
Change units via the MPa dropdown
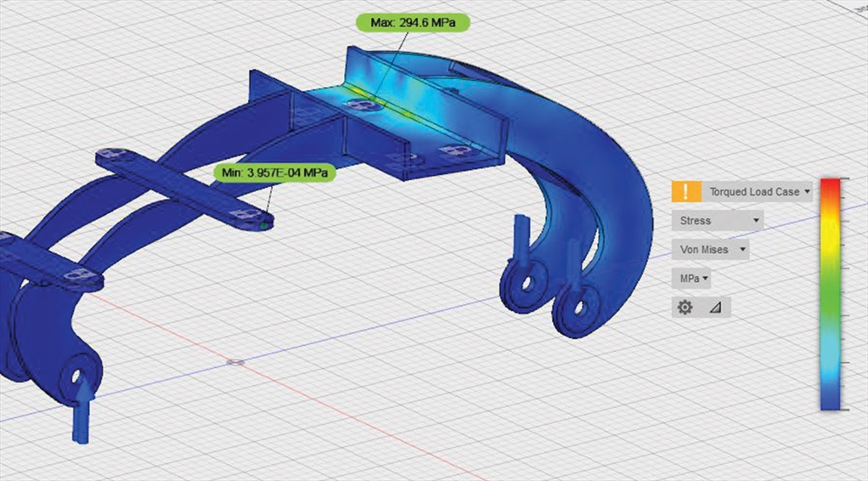[692, 278]
